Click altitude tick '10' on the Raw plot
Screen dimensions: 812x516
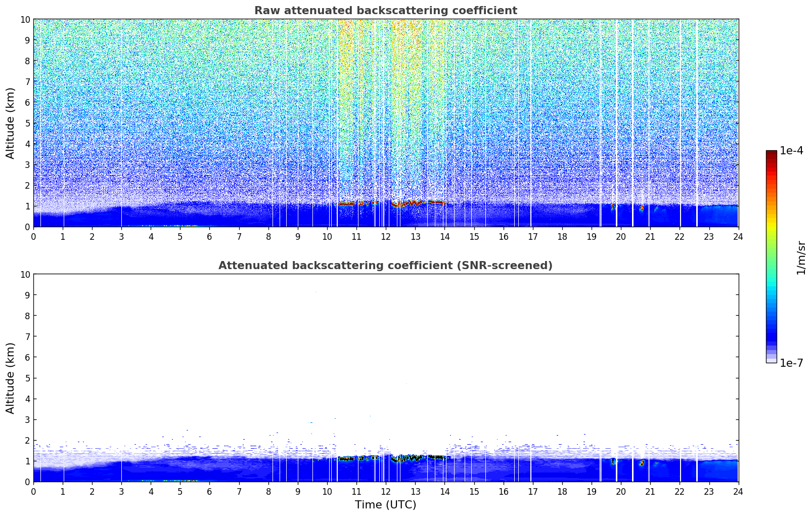click(x=25, y=19)
